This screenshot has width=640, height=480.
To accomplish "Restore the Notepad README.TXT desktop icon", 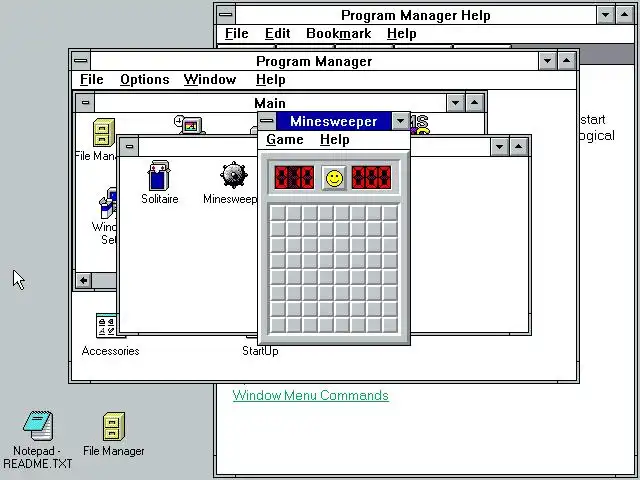I will point(38,426).
